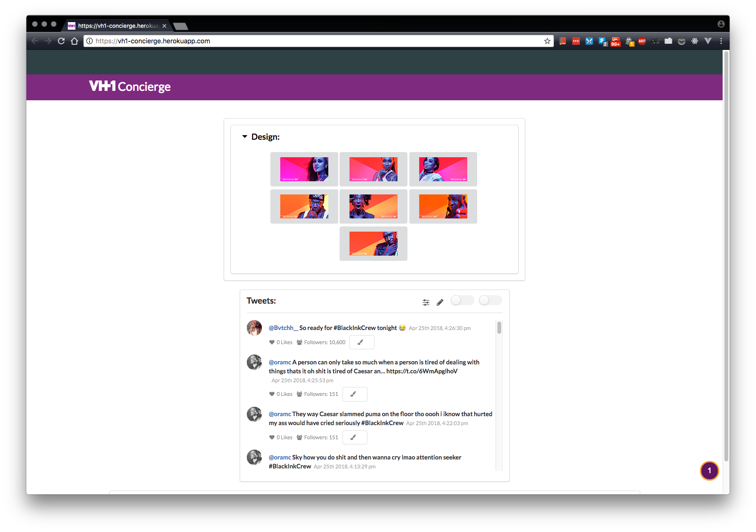Select the first pink design thumbnail
The width and height of the screenshot is (756, 532).
tap(304, 169)
